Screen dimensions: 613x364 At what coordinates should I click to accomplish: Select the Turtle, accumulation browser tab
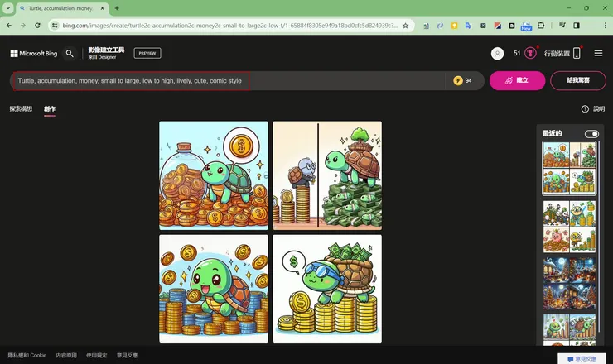pyautogui.click(x=63, y=8)
